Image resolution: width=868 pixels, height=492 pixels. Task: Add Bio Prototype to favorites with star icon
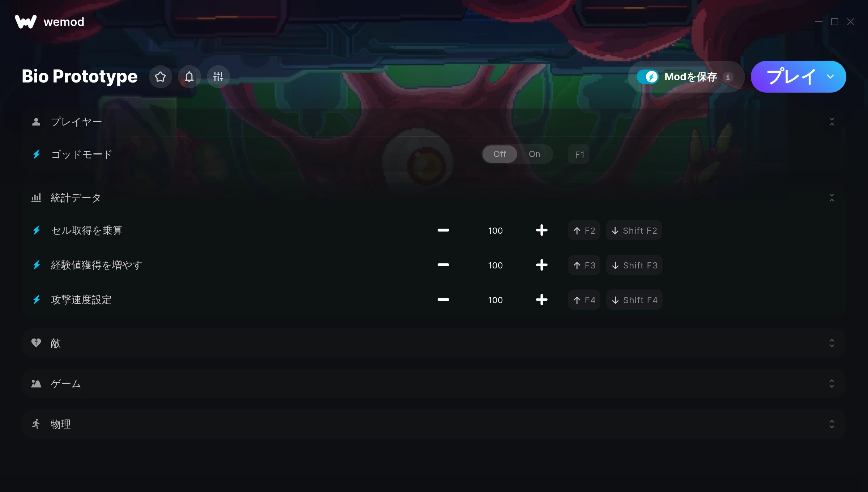coord(160,76)
